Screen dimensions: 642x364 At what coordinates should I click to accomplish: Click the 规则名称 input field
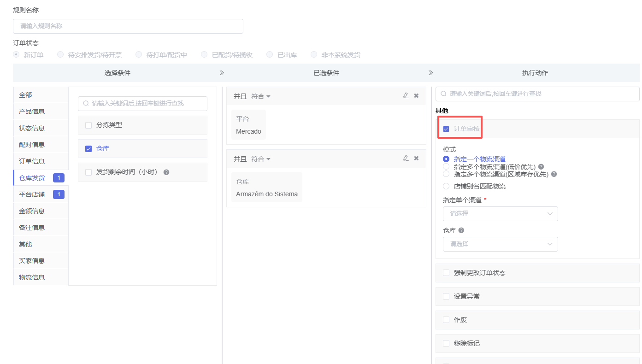[128, 26]
